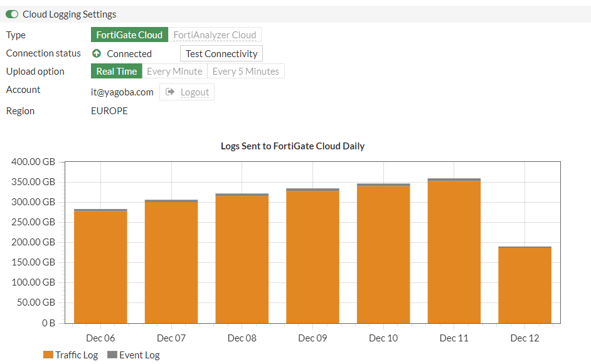Click the Dec 06 traffic bar

tap(100, 267)
